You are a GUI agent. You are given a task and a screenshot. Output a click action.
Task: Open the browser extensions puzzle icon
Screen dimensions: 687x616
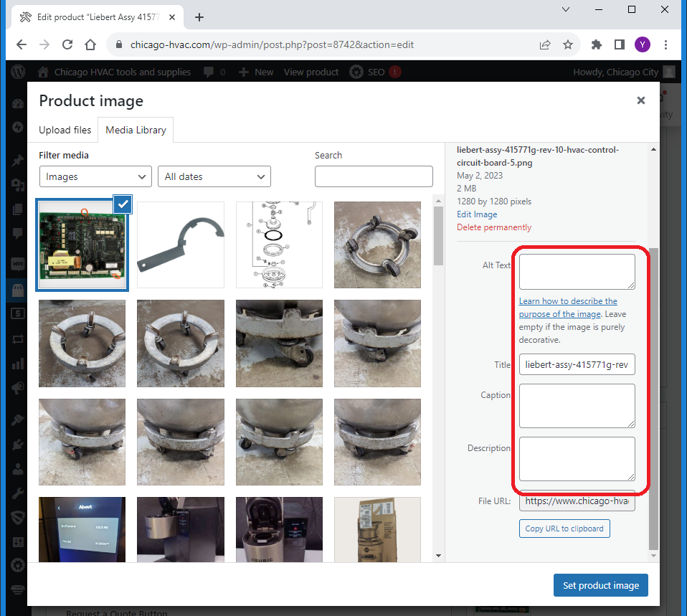(x=596, y=44)
